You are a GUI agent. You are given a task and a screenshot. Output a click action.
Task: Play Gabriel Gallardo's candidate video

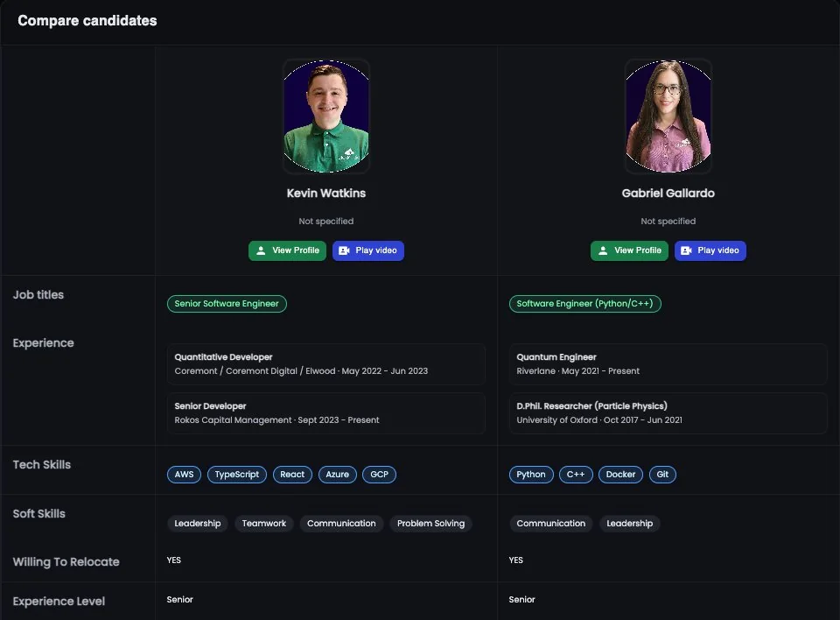(710, 250)
